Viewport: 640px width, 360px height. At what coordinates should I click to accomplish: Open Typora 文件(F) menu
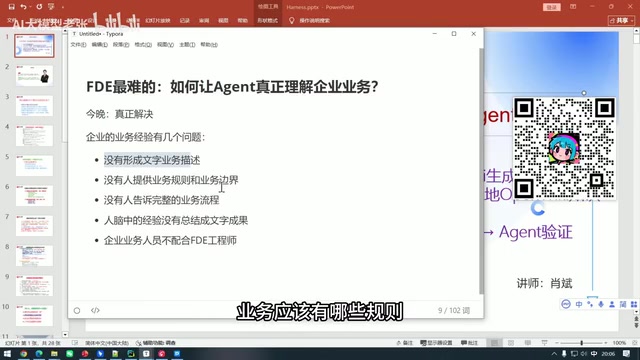(x=78, y=44)
